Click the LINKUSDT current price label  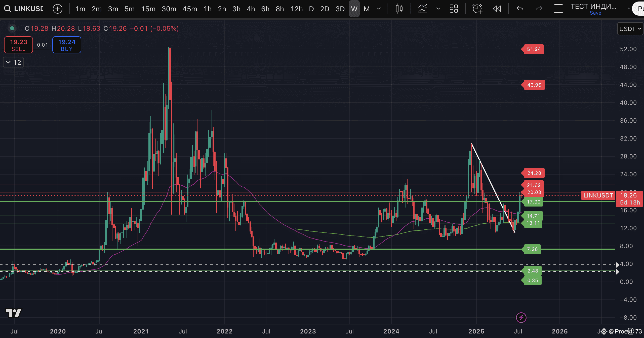(x=598, y=195)
